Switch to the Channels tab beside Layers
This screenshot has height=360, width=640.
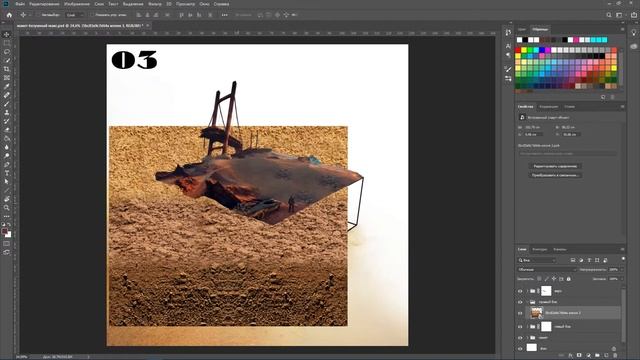tap(560, 249)
